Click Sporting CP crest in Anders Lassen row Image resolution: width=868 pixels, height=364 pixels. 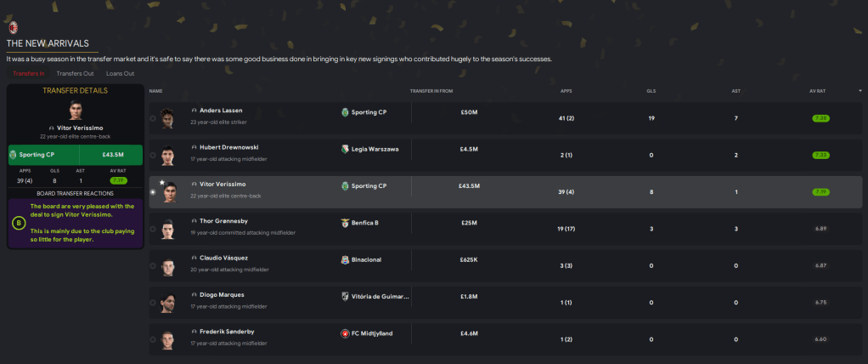[x=345, y=111]
